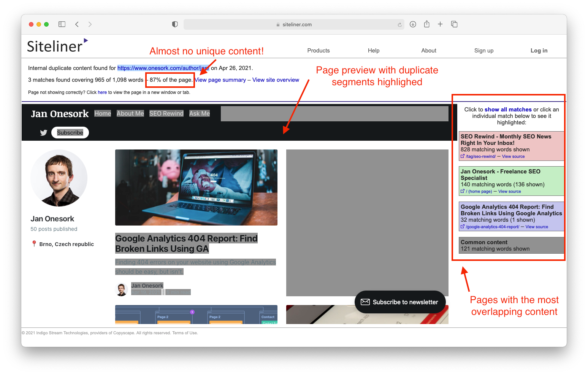Image resolution: width=588 pixels, height=375 pixels.
Task: Go forward with the right chevron
Action: coord(90,24)
